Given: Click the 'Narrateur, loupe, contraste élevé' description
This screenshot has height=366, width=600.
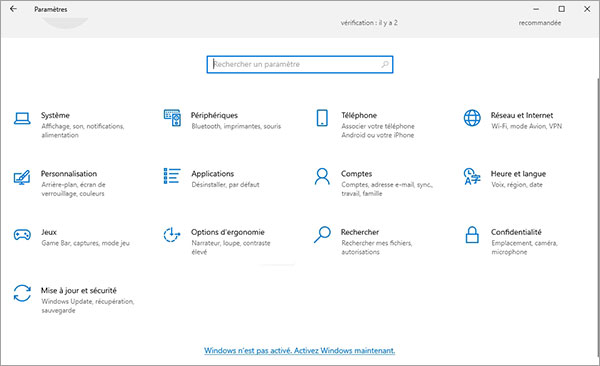Looking at the screenshot, I should tap(231, 247).
